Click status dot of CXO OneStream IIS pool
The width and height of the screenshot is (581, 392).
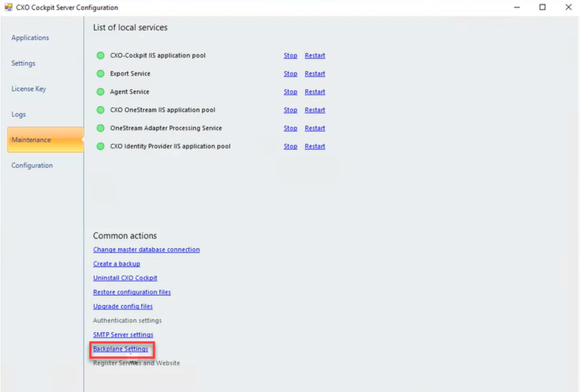101,110
